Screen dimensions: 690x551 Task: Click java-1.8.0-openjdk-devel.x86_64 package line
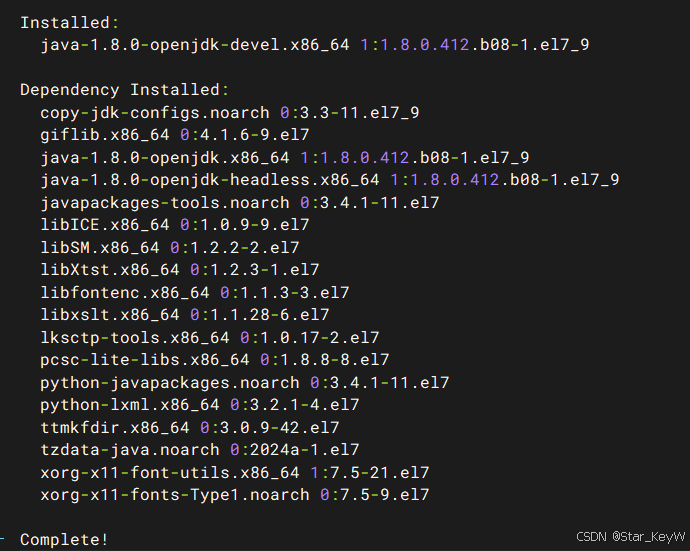tap(315, 45)
